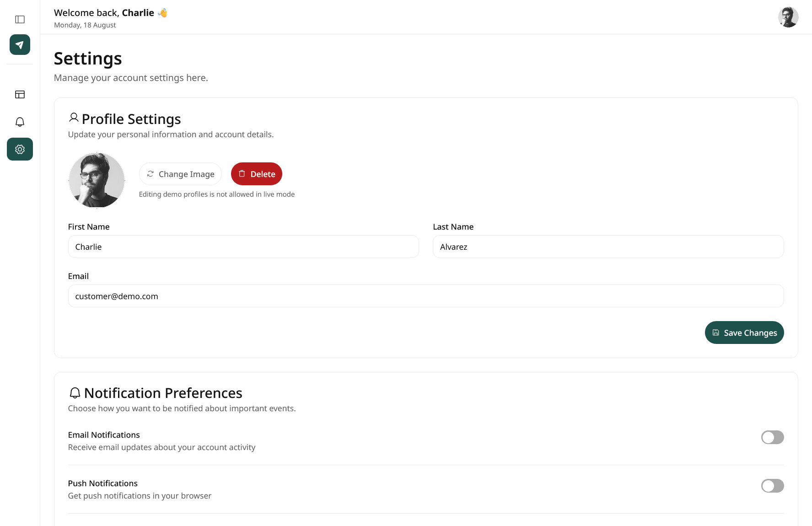Click the user avatar in header

[x=788, y=17]
